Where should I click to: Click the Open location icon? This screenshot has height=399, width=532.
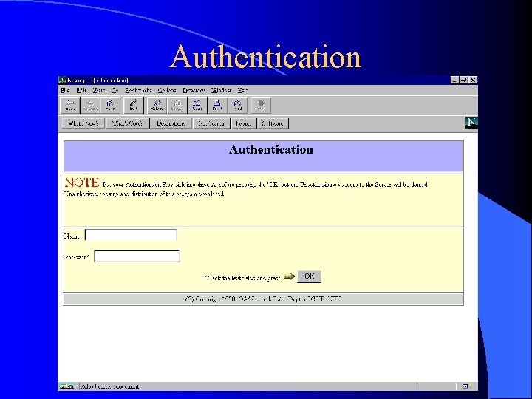pos(197,105)
